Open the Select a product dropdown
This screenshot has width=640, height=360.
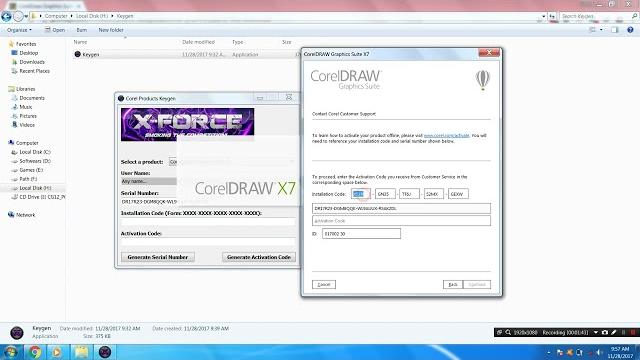click(173, 162)
